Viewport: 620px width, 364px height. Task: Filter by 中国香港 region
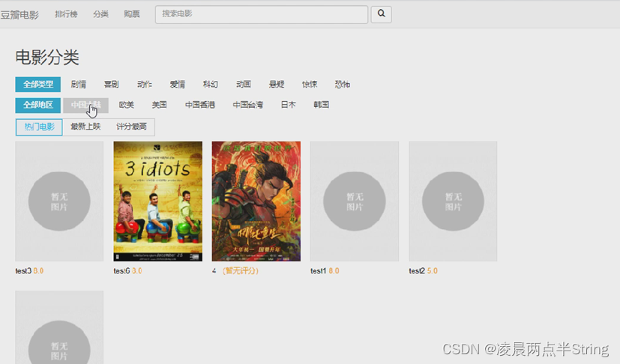200,105
